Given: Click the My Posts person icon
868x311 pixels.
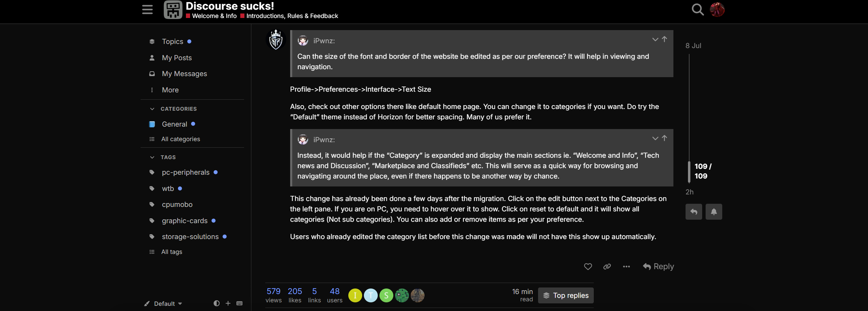Looking at the screenshot, I should click(x=152, y=58).
